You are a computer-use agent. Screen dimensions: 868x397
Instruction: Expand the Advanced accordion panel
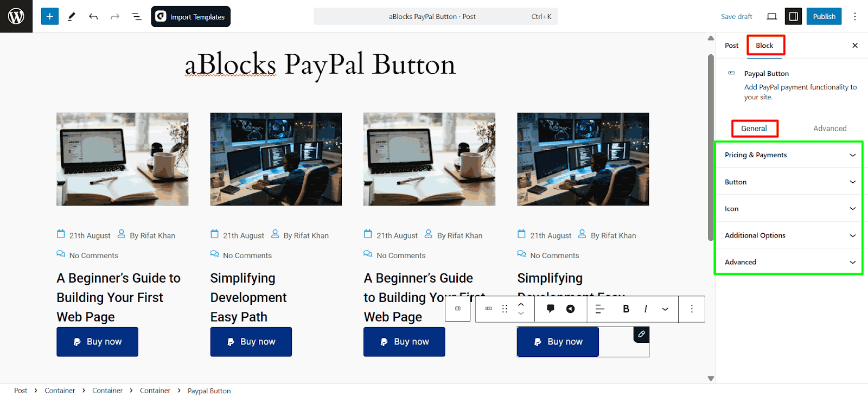click(790, 262)
